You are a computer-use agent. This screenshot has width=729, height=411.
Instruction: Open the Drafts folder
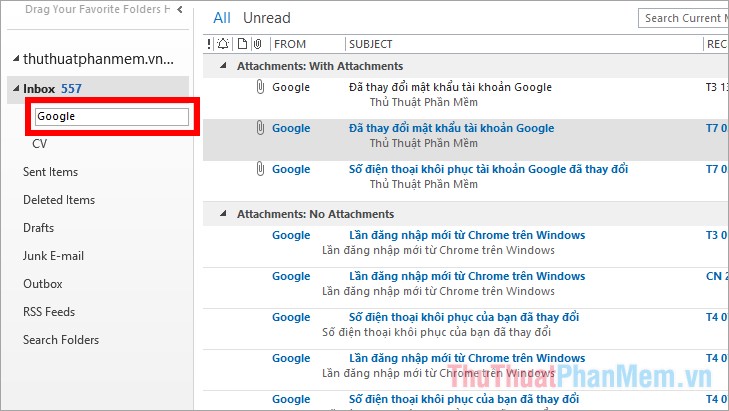tap(39, 228)
